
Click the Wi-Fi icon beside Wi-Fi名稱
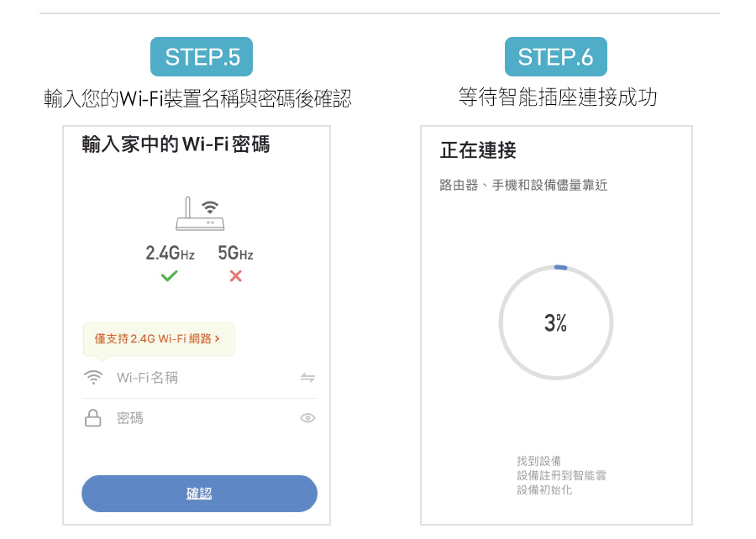click(x=93, y=377)
